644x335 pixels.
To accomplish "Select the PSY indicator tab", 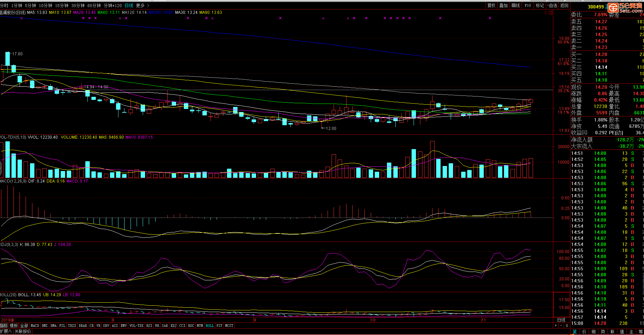I will pyautogui.click(x=219, y=326).
